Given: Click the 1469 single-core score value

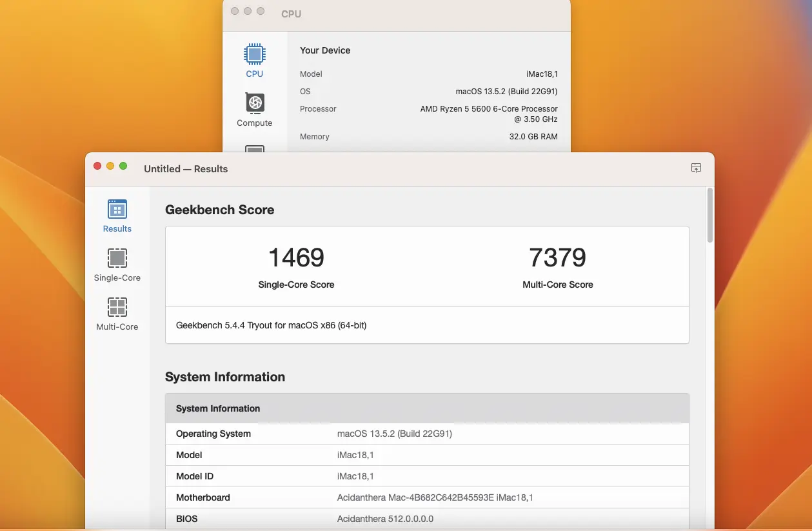Looking at the screenshot, I should coord(296,257).
